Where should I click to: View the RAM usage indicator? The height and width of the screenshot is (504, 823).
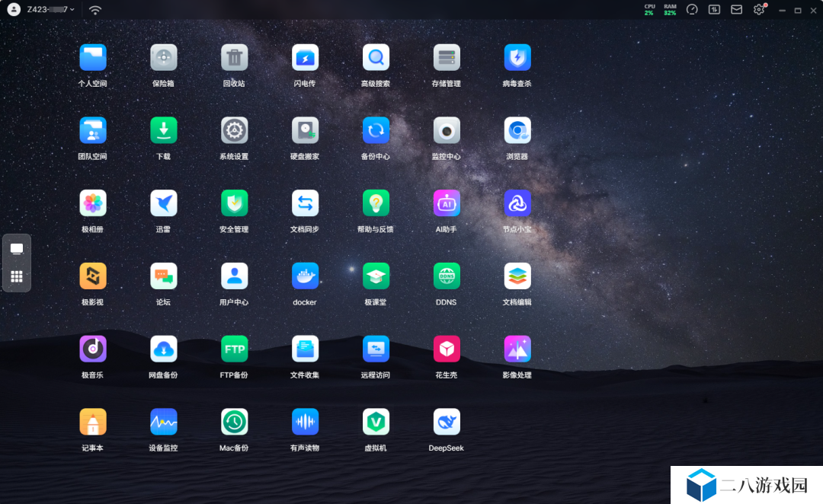(x=670, y=9)
